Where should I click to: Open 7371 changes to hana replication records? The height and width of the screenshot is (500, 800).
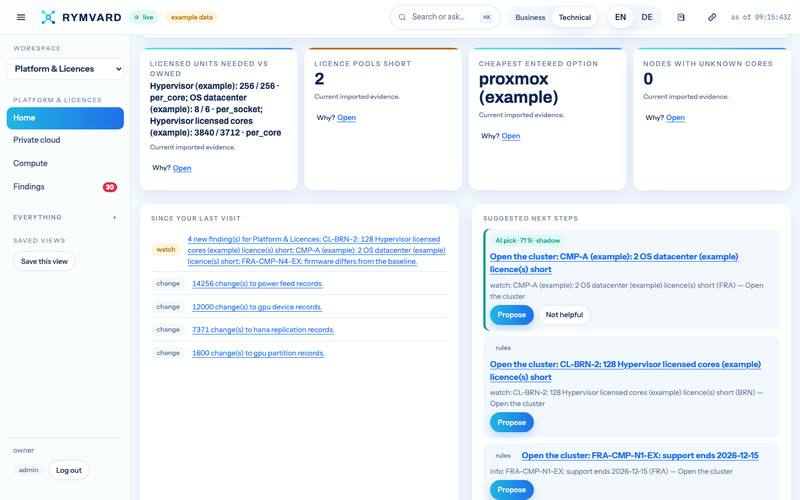click(x=263, y=330)
